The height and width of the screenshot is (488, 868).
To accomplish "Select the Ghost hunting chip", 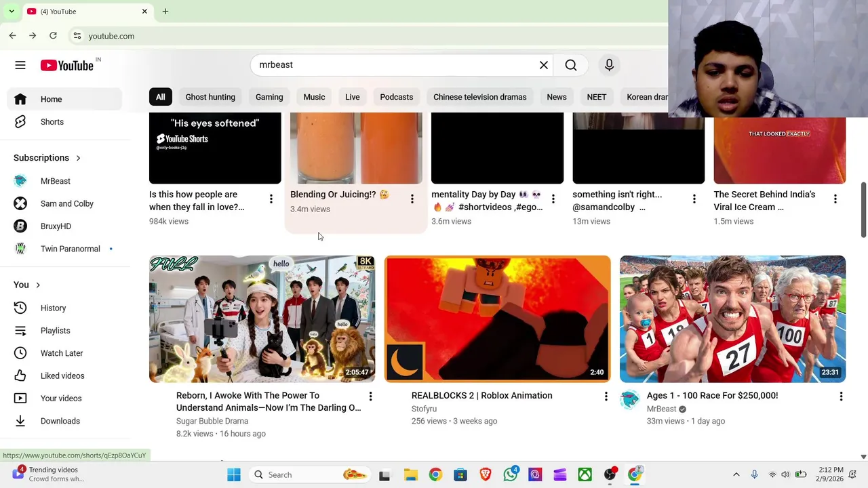I will pos(210,97).
